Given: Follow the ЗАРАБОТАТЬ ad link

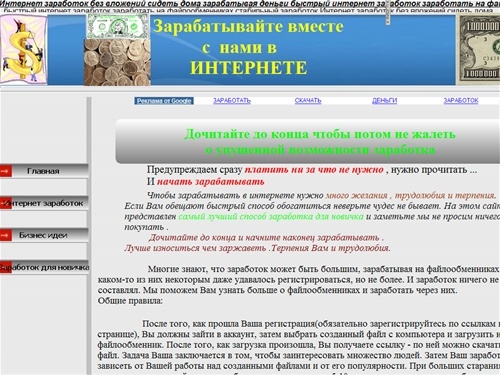Looking at the screenshot, I should pyautogui.click(x=232, y=101).
